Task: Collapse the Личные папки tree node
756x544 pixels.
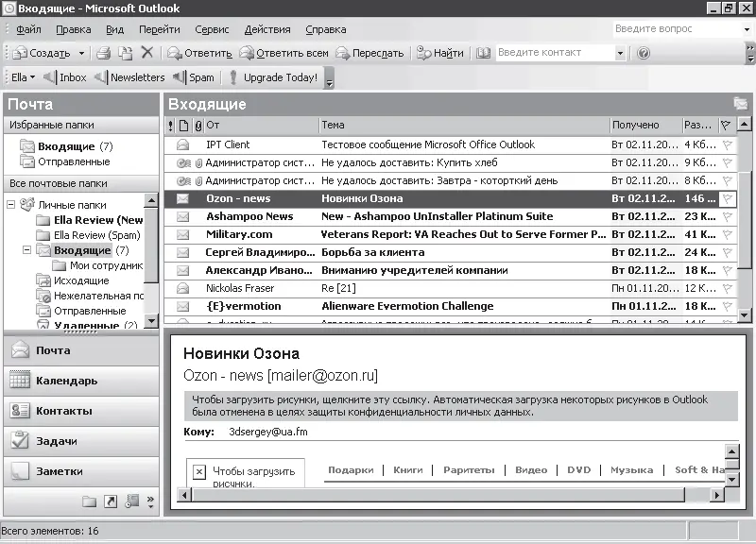Action: (x=10, y=205)
